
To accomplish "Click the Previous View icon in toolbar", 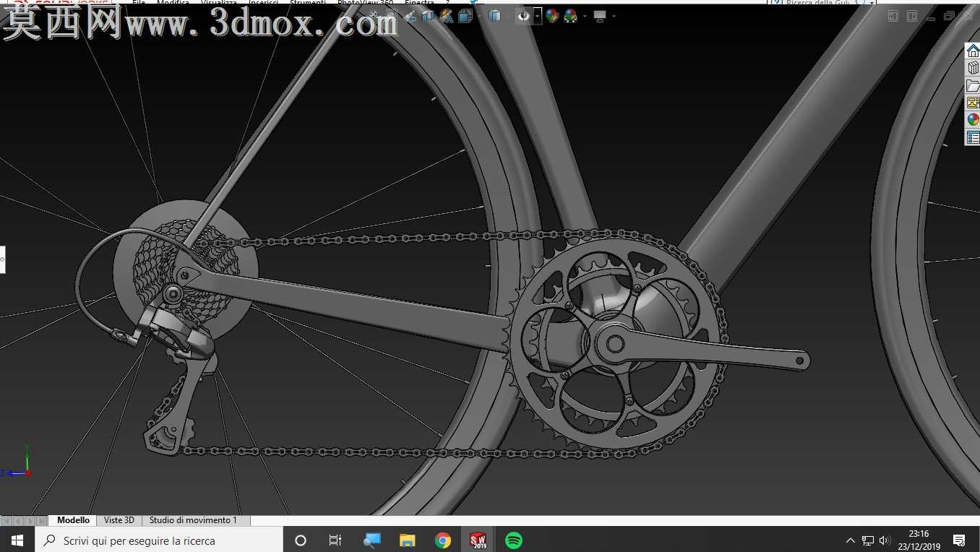I will pyautogui.click(x=410, y=16).
